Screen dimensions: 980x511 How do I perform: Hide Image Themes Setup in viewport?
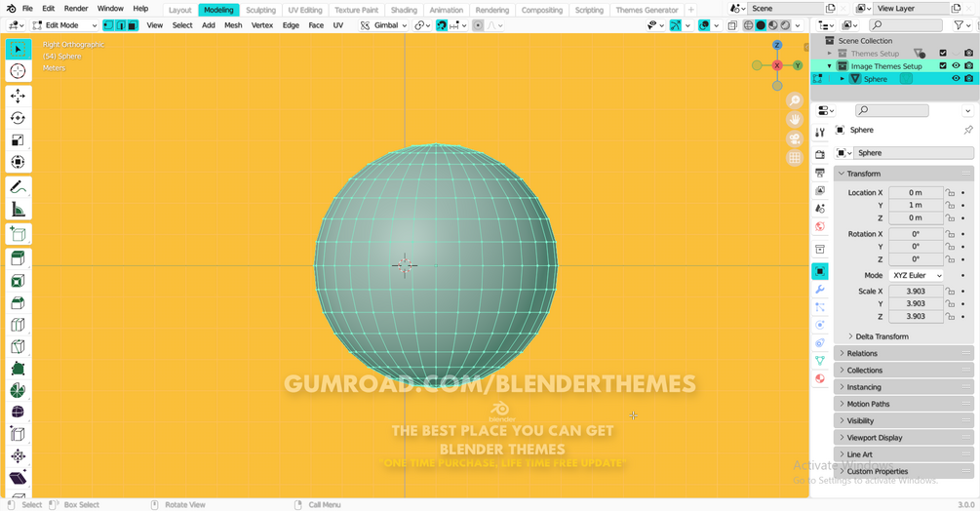956,65
